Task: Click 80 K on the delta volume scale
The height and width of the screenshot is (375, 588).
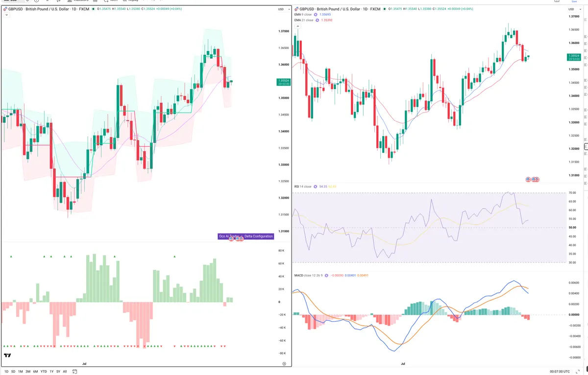Action: pyautogui.click(x=281, y=251)
